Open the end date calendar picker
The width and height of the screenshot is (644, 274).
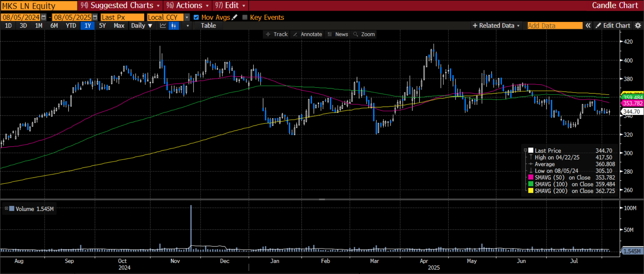tap(95, 17)
